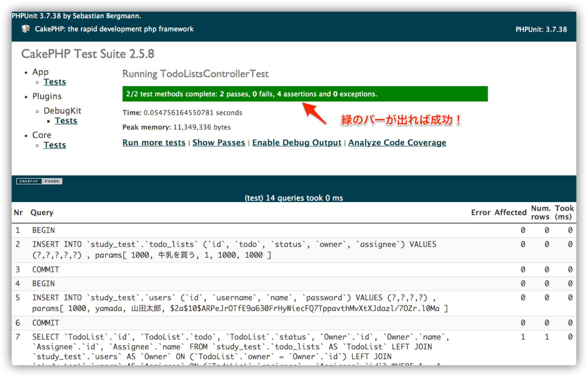588x377 pixels.
Task: Open the App Tests link
Action: pos(54,82)
